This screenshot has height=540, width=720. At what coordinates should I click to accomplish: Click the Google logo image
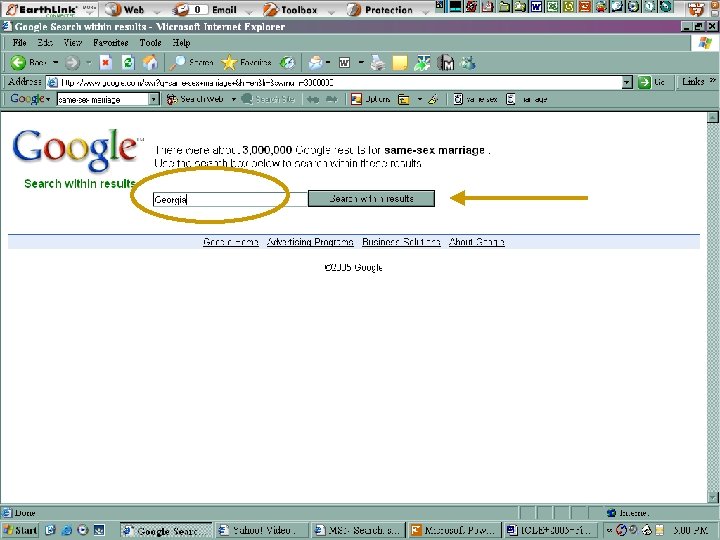pyautogui.click(x=76, y=150)
